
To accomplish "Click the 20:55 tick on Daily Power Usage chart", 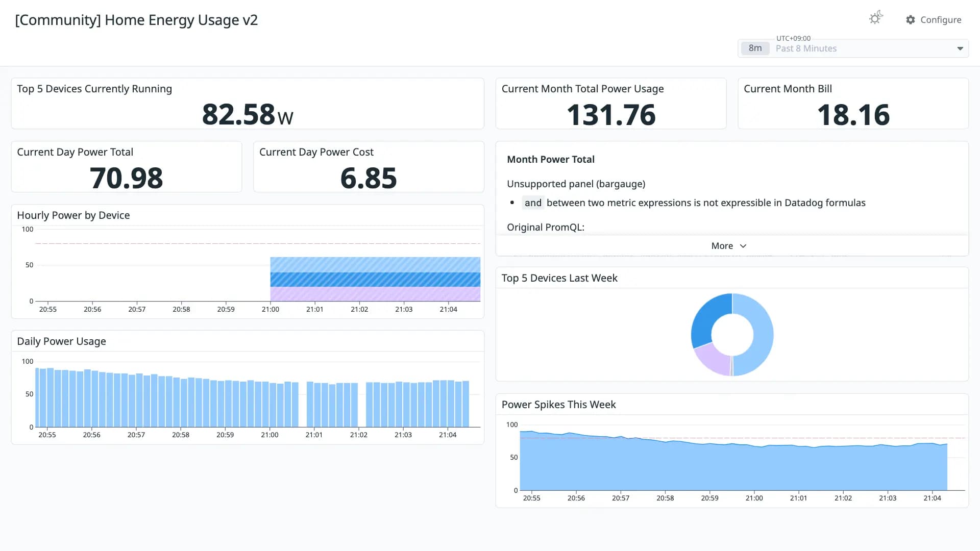I will tap(47, 435).
